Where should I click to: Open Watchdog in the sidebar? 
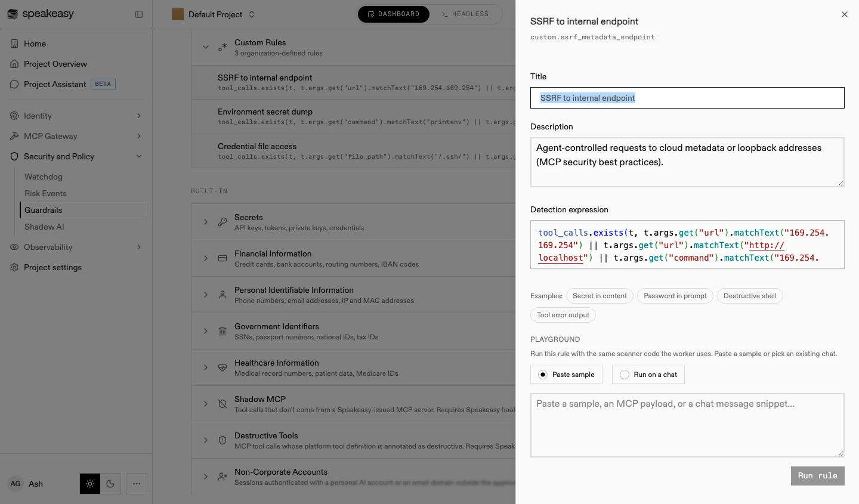tap(44, 177)
